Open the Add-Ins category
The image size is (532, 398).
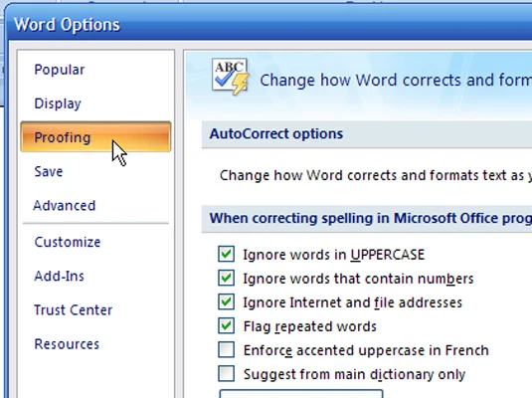[59, 276]
